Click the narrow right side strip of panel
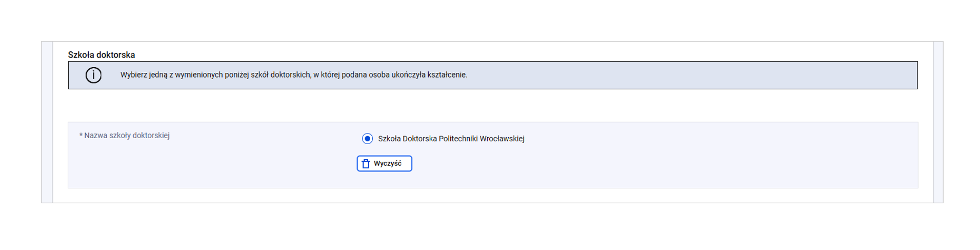 click(x=938, y=122)
